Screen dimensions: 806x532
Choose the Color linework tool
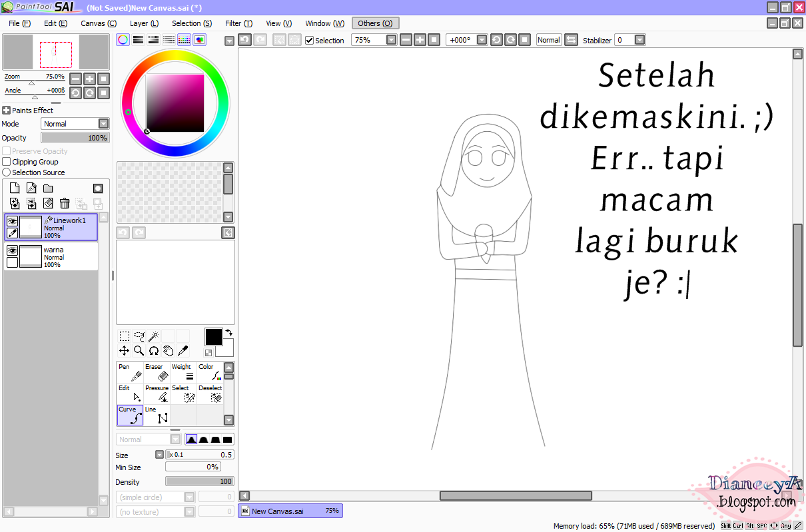point(210,372)
